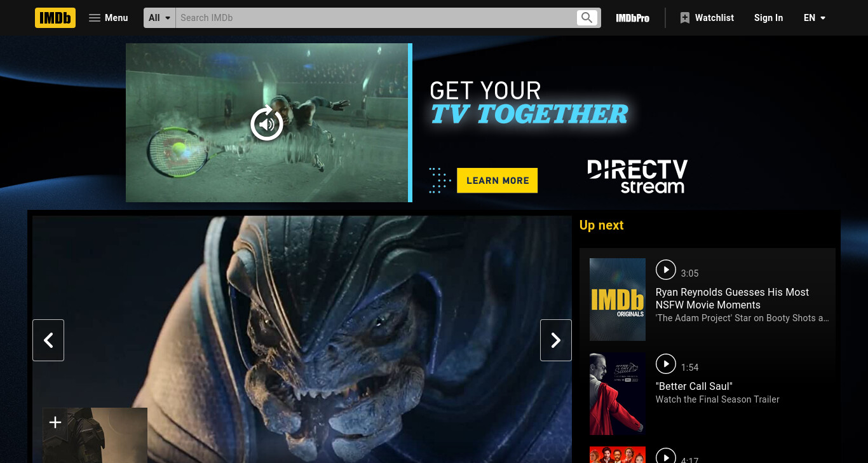
Task: Open the hamburger Menu
Action: (x=108, y=18)
